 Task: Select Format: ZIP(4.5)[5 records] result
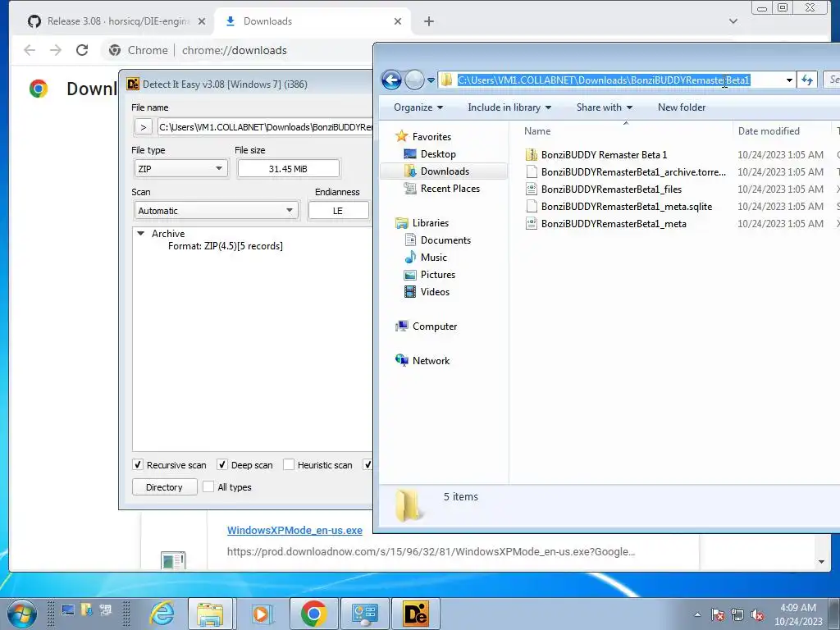[x=225, y=246]
